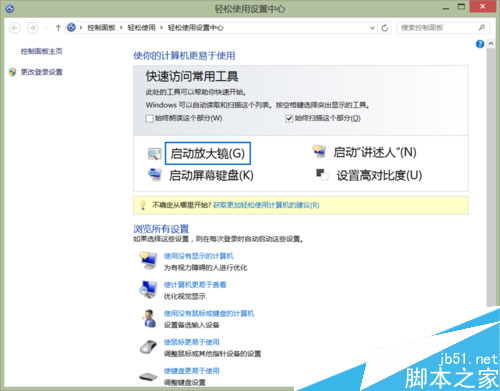The image size is (500, 391).
Task: Click the 使你的计算机更易于使用 title
Action: [184, 55]
